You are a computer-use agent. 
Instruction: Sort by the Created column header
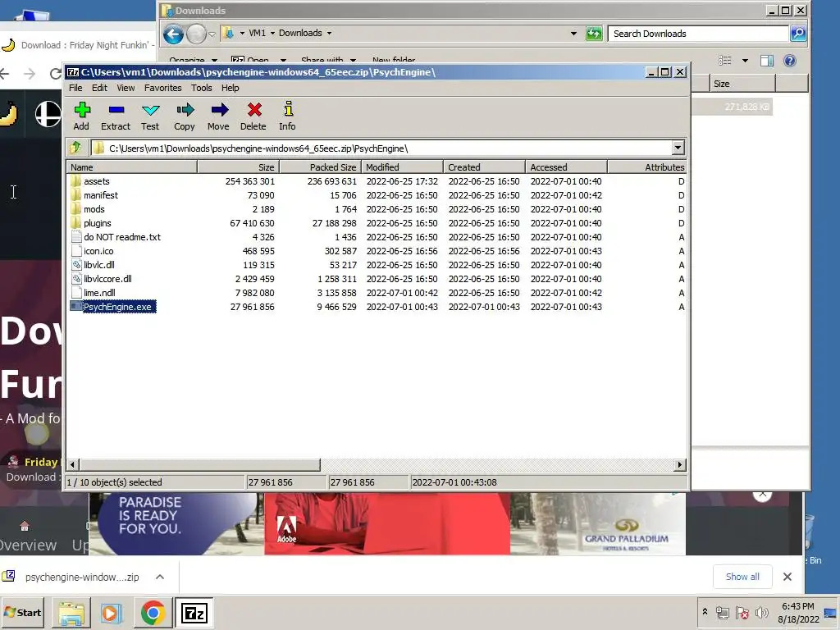(484, 167)
